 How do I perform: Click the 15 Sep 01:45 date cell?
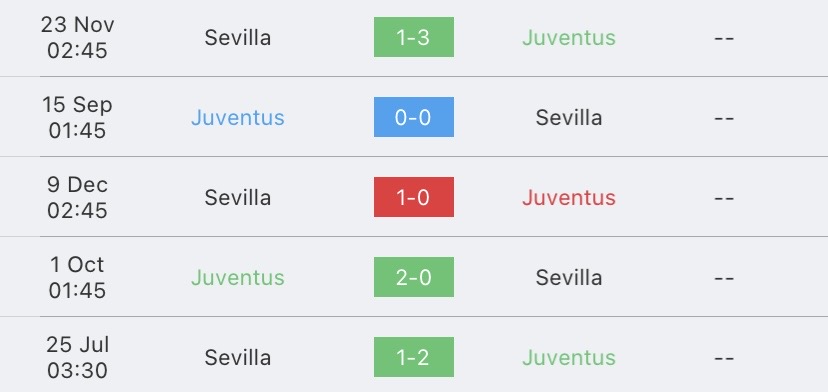pyautogui.click(x=77, y=117)
